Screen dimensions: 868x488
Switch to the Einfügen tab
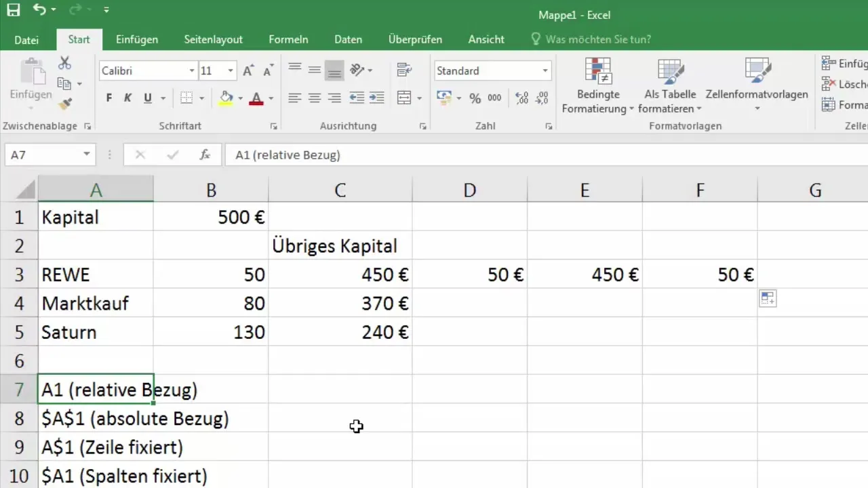point(137,39)
